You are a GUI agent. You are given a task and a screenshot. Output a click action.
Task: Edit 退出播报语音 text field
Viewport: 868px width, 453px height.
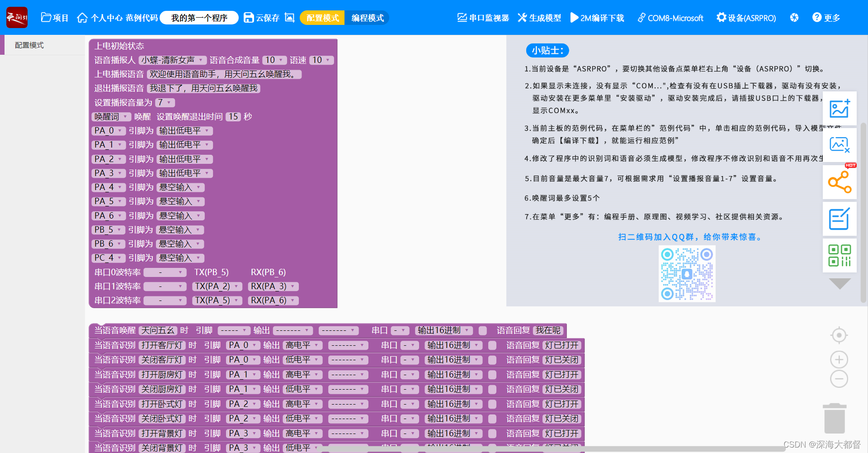[203, 88]
